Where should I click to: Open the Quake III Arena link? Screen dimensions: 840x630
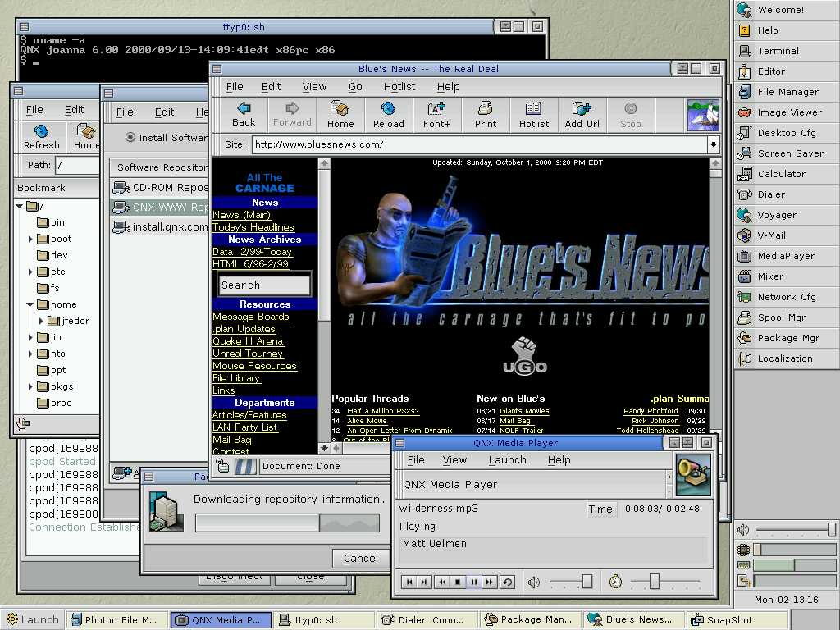[x=248, y=341]
